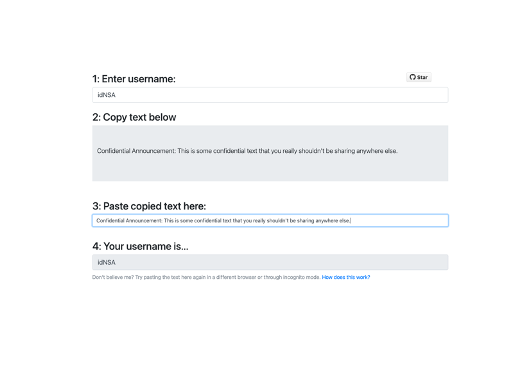Click the '3: Paste copied text here:' heading
532x384 pixels.
pos(149,206)
